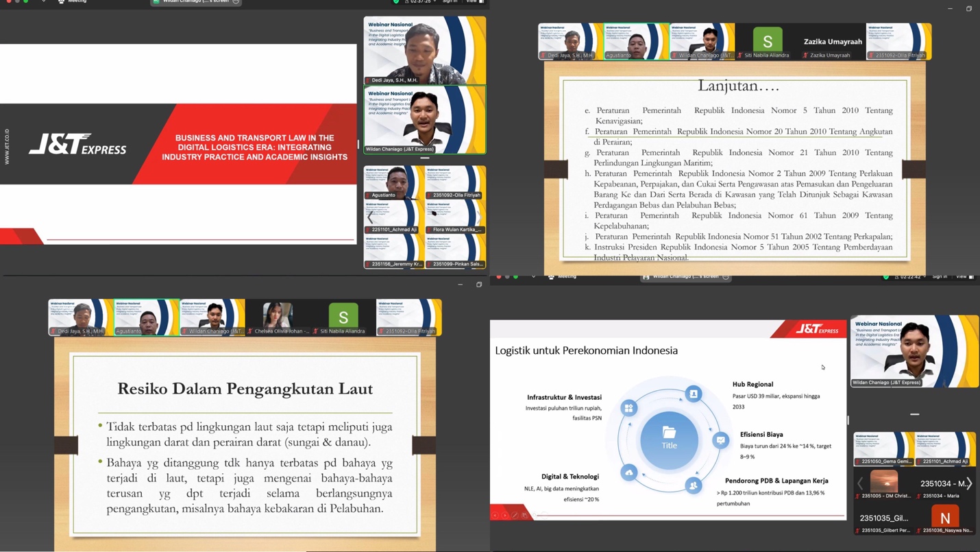Toggle mute on Siti Nabila Aliandra's tile
The image size is (980, 552).
(741, 55)
